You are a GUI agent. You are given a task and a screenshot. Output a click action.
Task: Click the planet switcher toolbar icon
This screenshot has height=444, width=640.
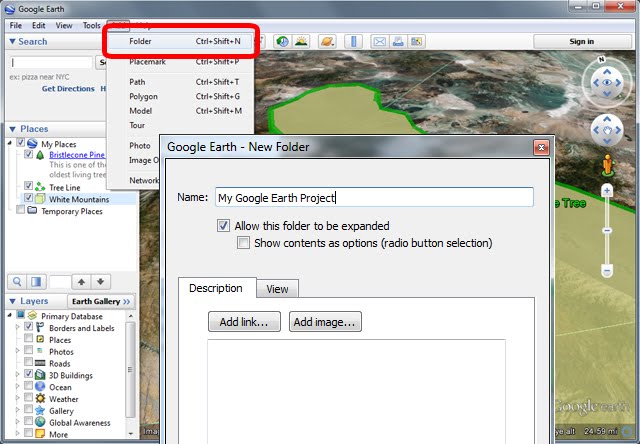(x=328, y=41)
